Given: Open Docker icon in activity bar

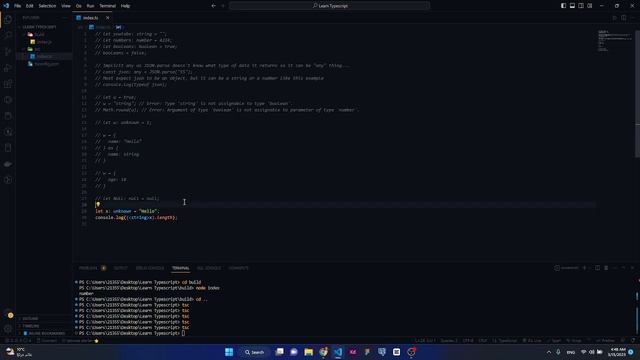Looking at the screenshot, I should (x=8, y=164).
